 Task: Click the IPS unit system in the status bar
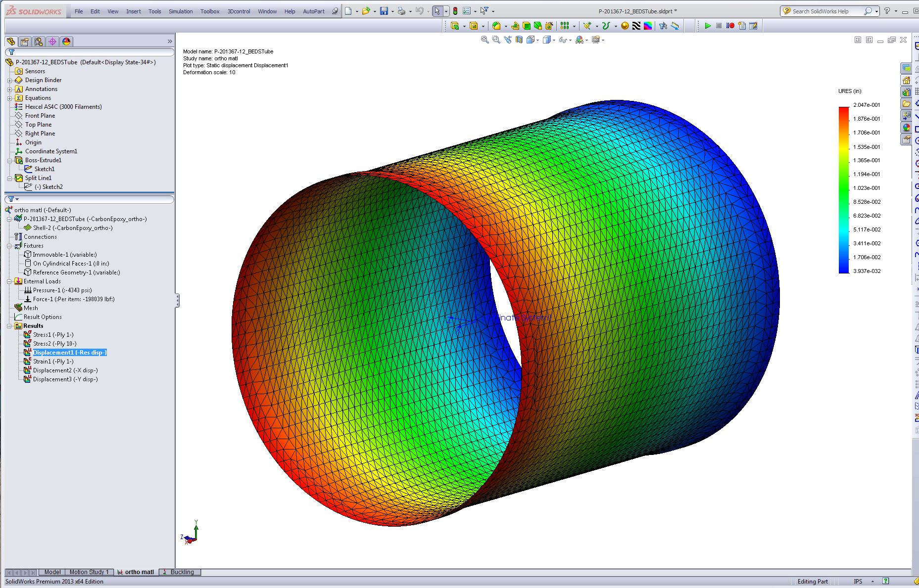click(858, 582)
